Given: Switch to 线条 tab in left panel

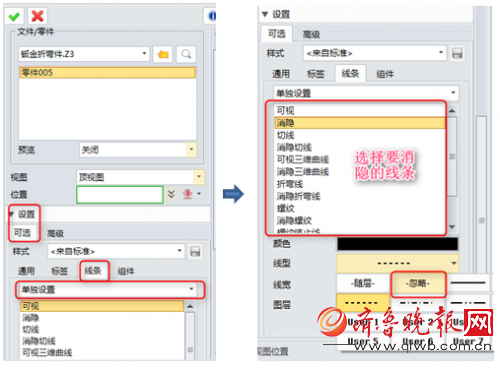Looking at the screenshot, I should [x=93, y=271].
